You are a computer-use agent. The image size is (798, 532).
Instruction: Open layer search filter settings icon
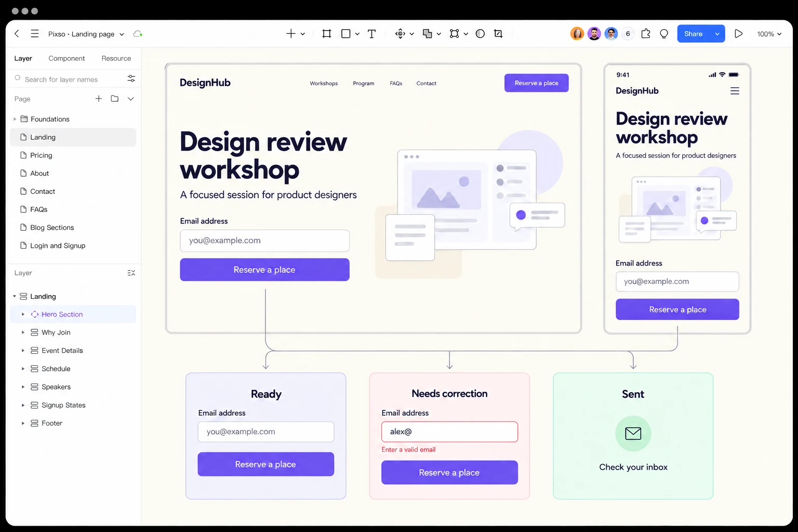coord(131,78)
